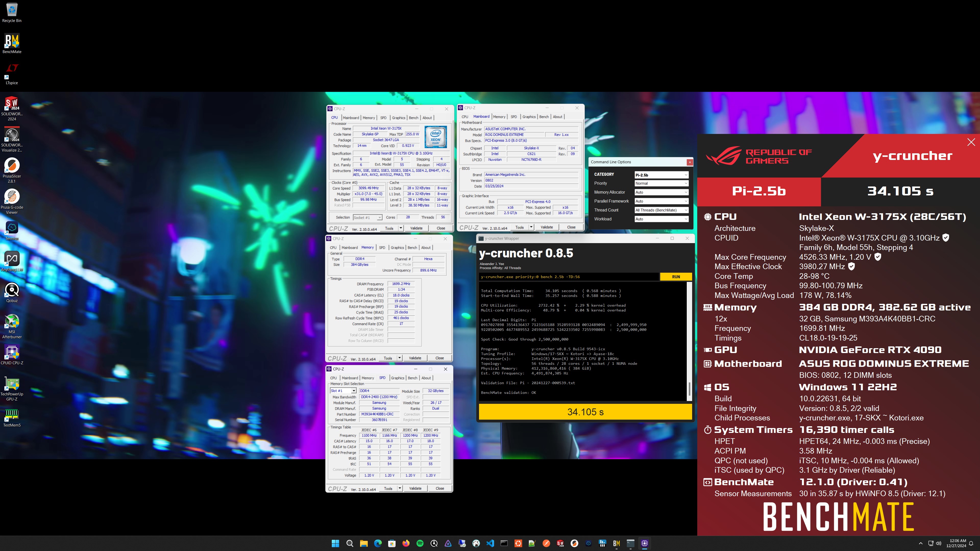Open the Parallel Framework dropdown
The image size is (980, 551).
tap(661, 201)
